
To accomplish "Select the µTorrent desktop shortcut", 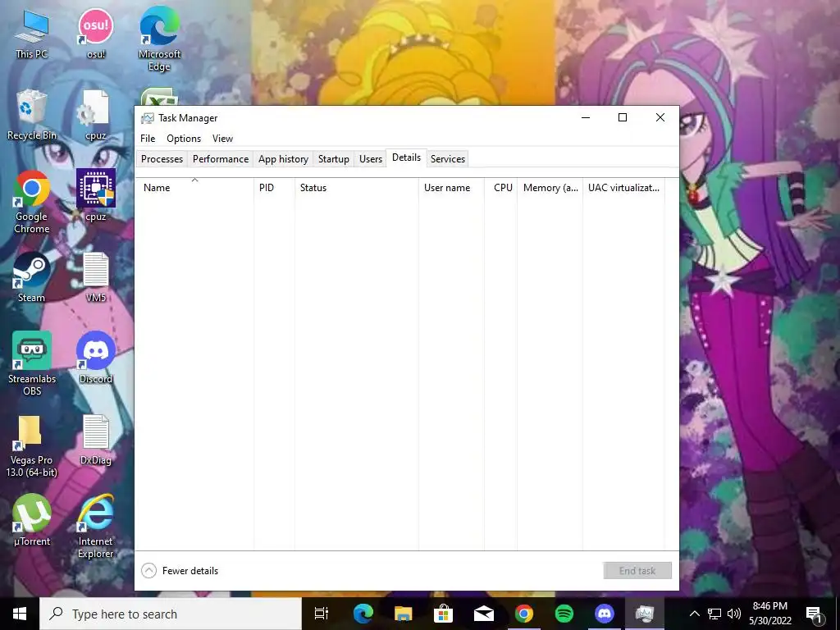I will 32,519.
